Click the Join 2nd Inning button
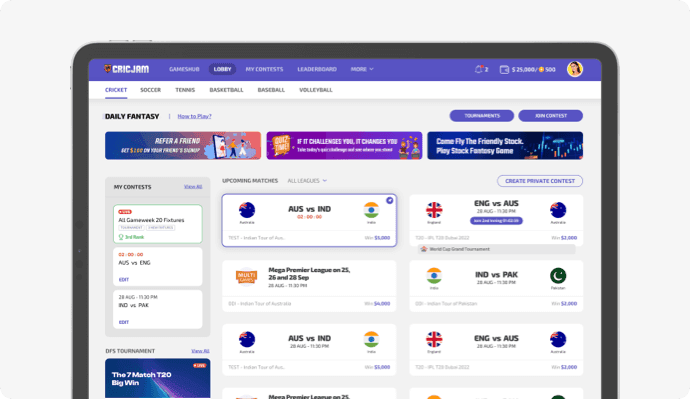690x399 pixels. 496,221
